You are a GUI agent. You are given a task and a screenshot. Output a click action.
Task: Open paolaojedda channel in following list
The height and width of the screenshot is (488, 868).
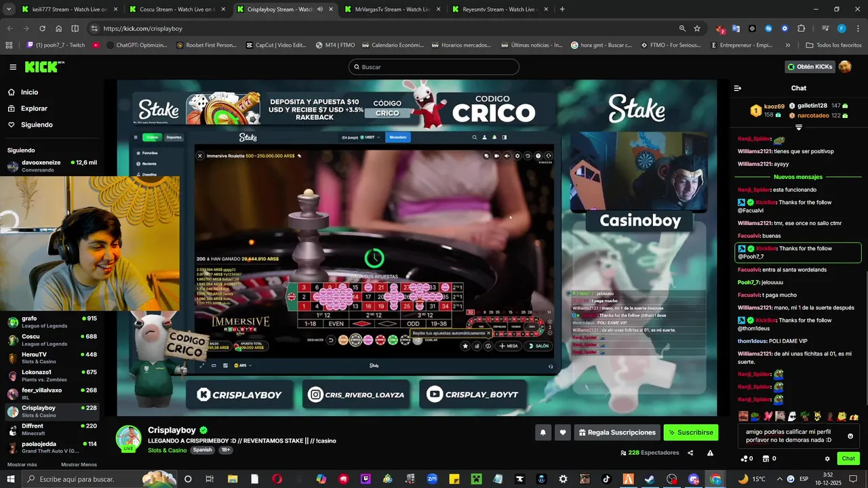click(52, 447)
